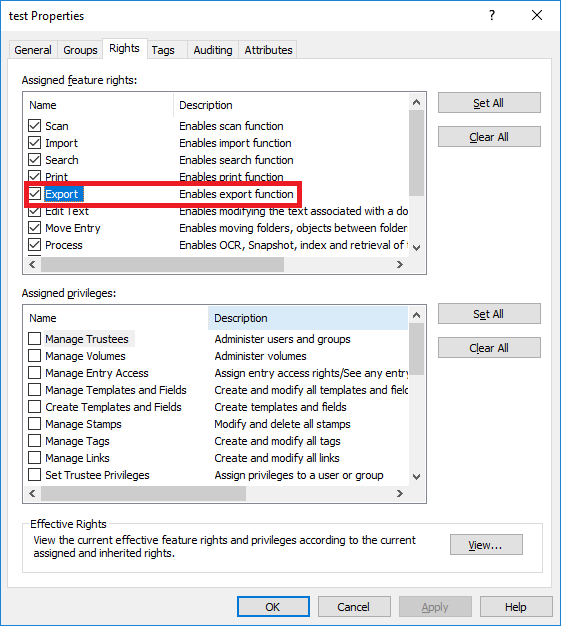This screenshot has height=626, width=561.
Task: Click feature rights scroll right arrow
Action: click(x=400, y=265)
